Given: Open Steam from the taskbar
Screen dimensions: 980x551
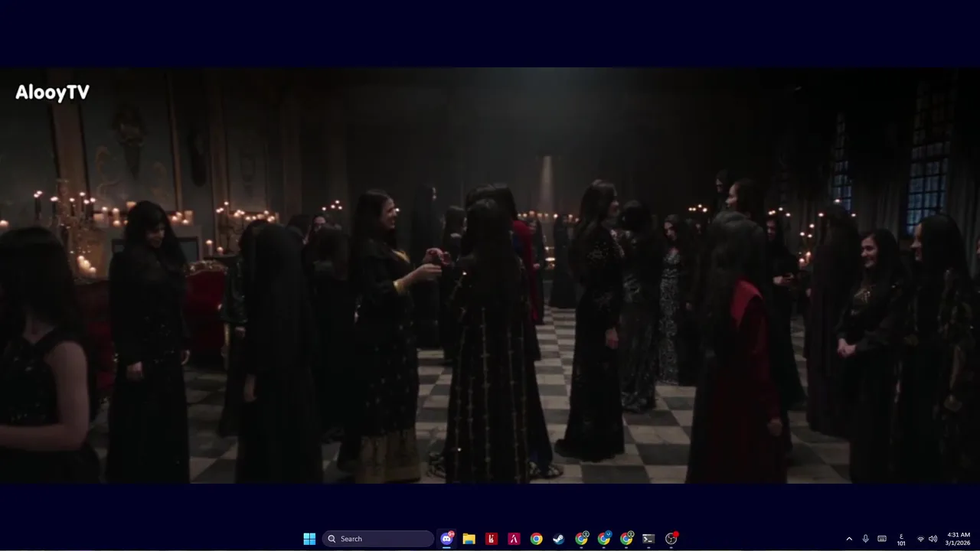Looking at the screenshot, I should click(x=559, y=539).
